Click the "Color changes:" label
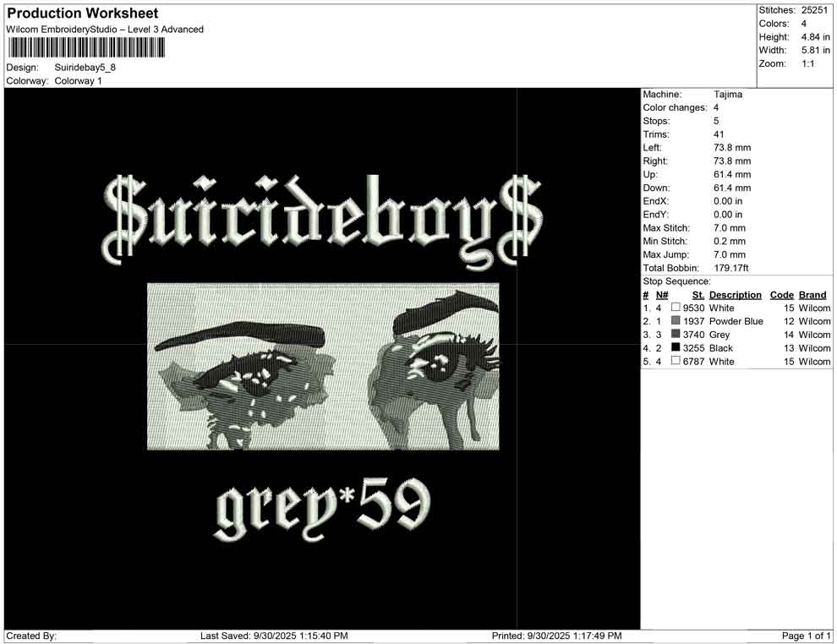This screenshot has width=837, height=644. coord(675,107)
